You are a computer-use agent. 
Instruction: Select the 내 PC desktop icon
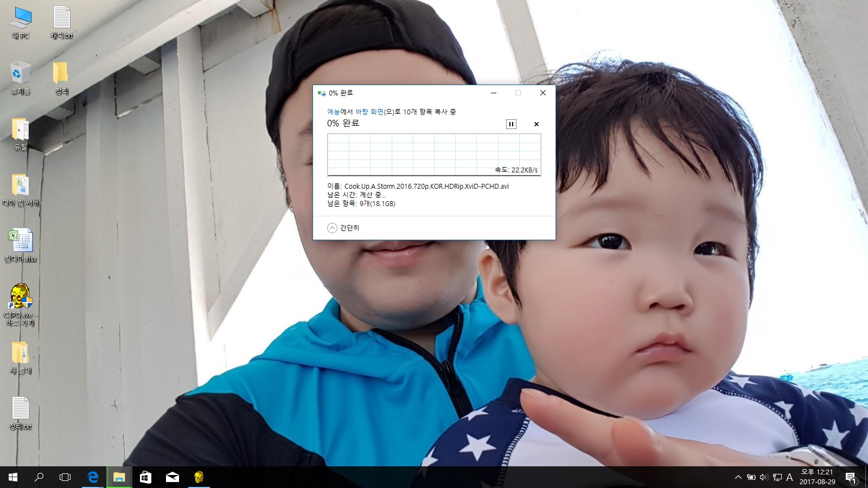pos(21,23)
